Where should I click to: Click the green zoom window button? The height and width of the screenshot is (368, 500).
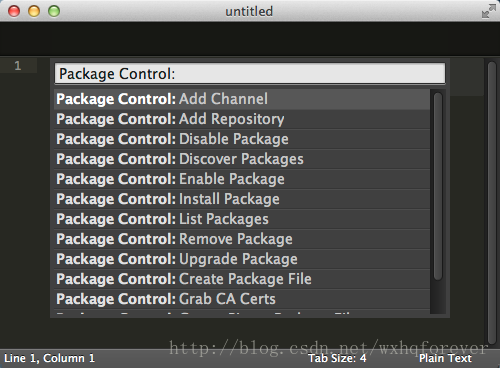[x=54, y=11]
